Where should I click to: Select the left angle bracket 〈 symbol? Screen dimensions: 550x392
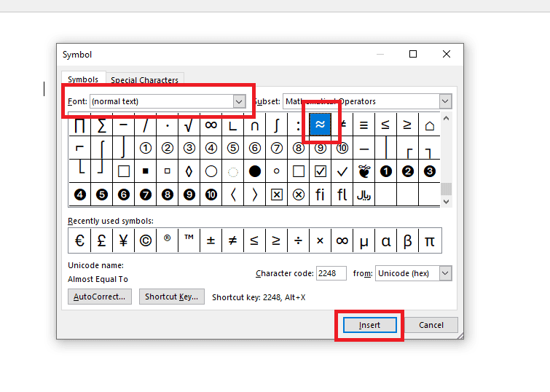click(232, 195)
